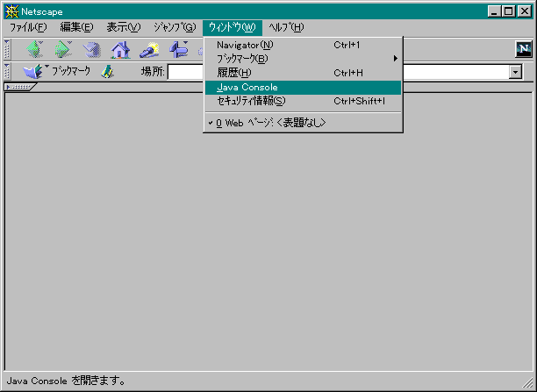Go to the Home page icon
The height and width of the screenshot is (392, 537).
tap(120, 50)
